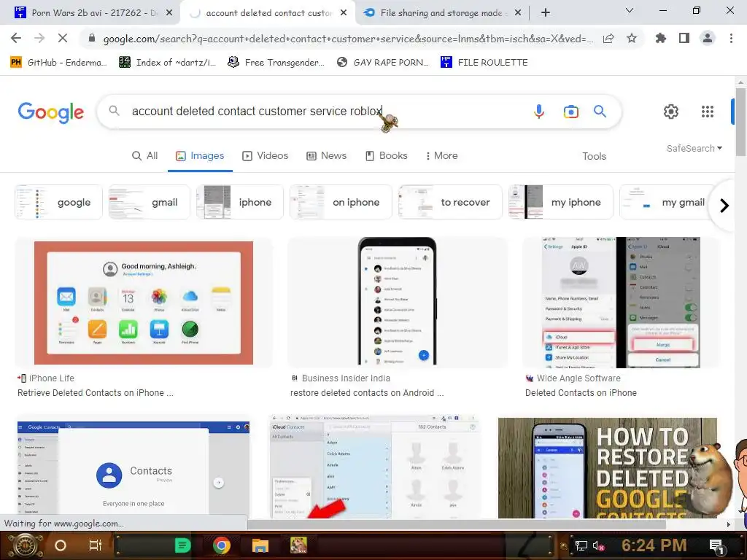
Task: Select the my iphone suggestion chip
Action: tap(561, 202)
